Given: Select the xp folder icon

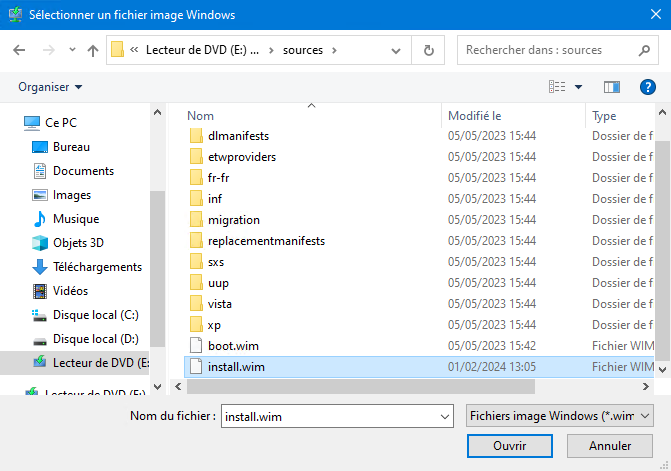Looking at the screenshot, I should coord(196,324).
